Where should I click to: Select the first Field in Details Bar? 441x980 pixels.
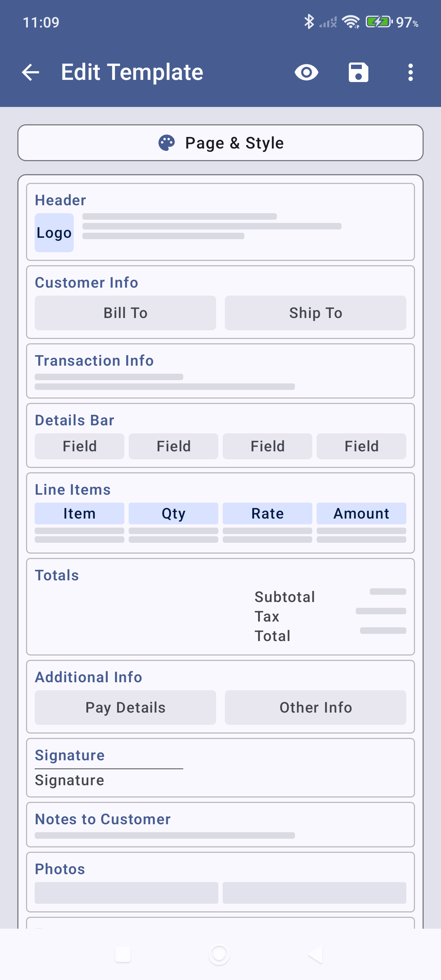click(80, 446)
